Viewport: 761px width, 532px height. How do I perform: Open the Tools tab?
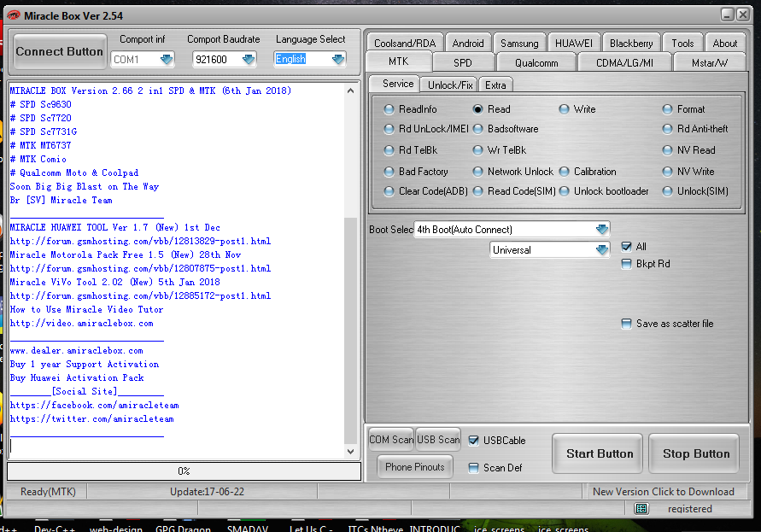(682, 43)
